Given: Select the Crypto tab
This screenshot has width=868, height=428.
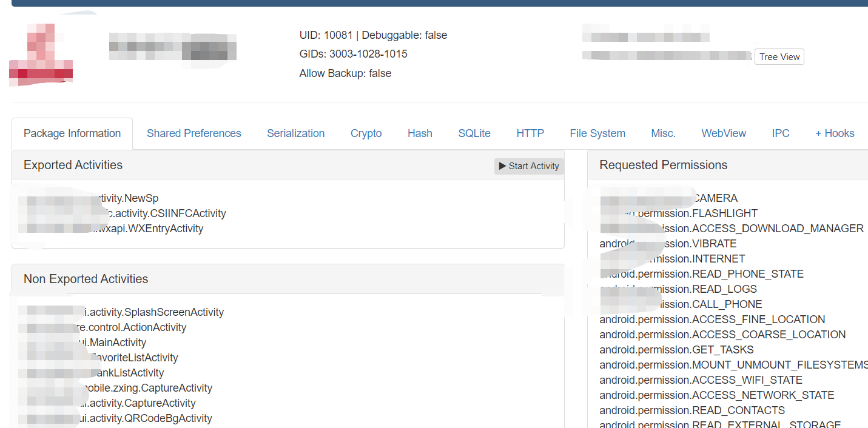Looking at the screenshot, I should [366, 133].
